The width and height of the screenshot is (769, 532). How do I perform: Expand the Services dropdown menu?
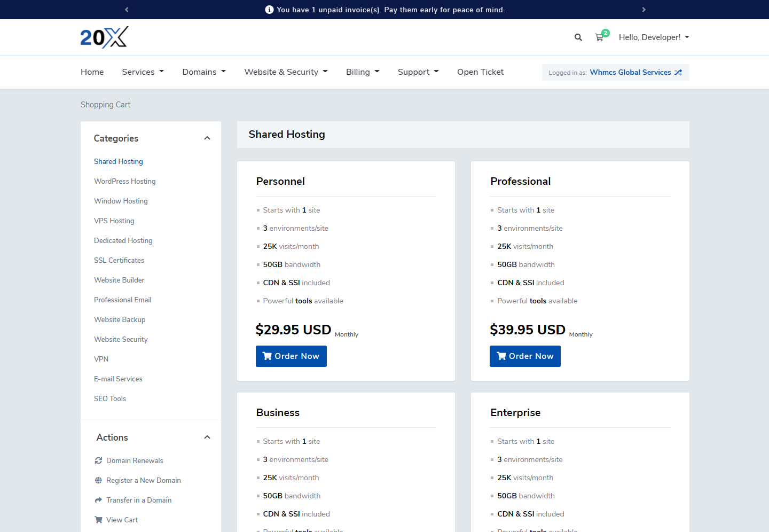point(143,72)
